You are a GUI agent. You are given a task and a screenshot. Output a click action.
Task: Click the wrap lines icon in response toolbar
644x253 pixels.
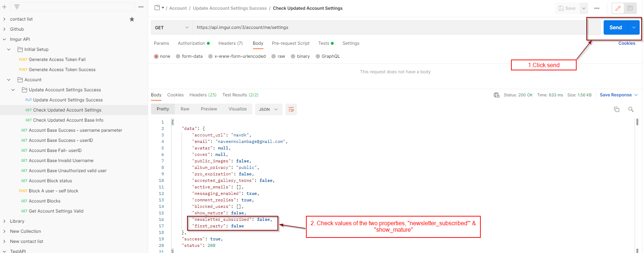[291, 109]
